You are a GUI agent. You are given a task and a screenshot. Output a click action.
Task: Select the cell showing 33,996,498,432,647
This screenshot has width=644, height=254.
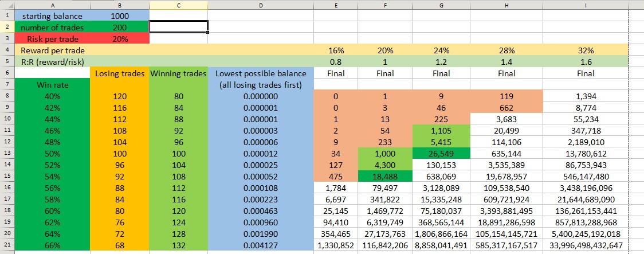tap(586, 245)
